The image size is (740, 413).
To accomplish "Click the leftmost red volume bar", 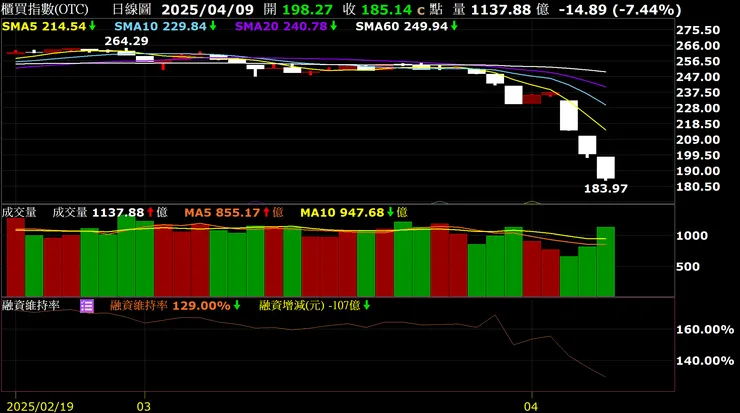I will 16,257.
